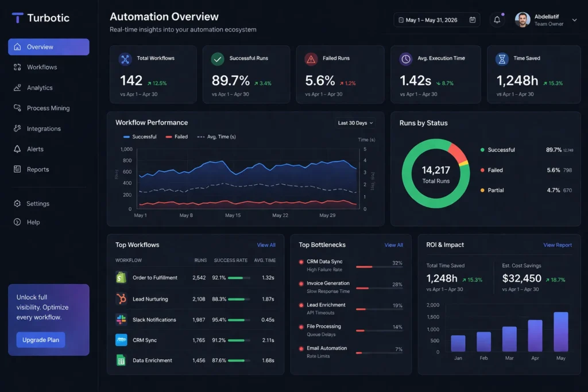Viewport: 588px width, 392px height.
Task: Toggle the Successful series in chart legend
Action: pos(140,137)
